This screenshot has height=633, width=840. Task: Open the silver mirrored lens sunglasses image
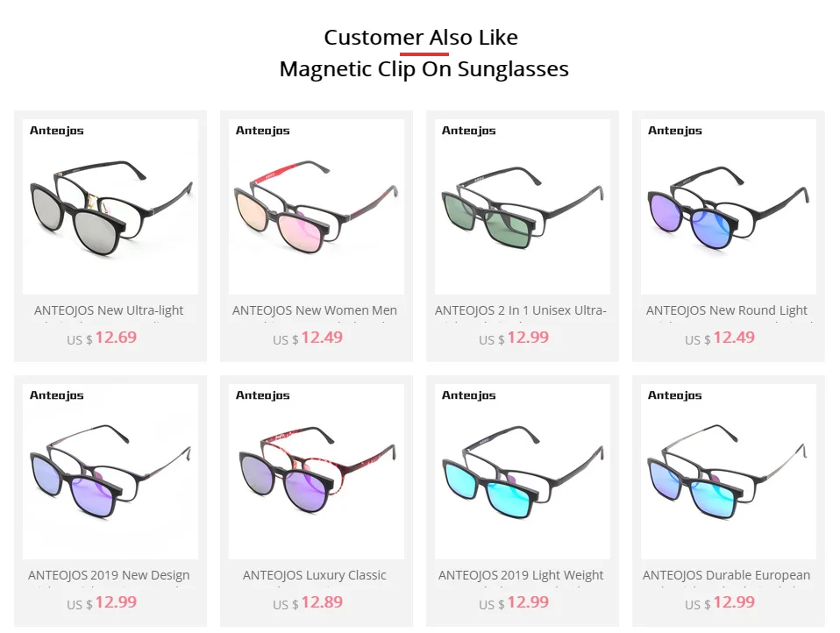tap(110, 207)
